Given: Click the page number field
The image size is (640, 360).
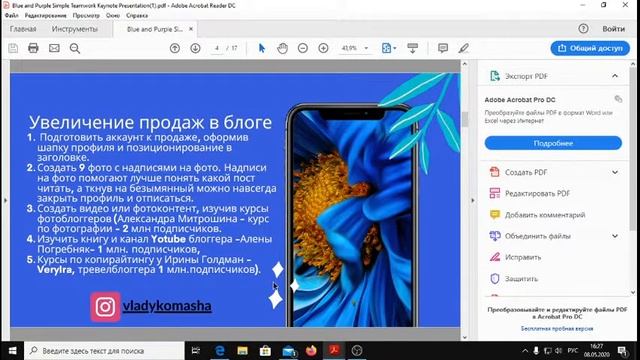Looking at the screenshot, I should tap(217, 48).
